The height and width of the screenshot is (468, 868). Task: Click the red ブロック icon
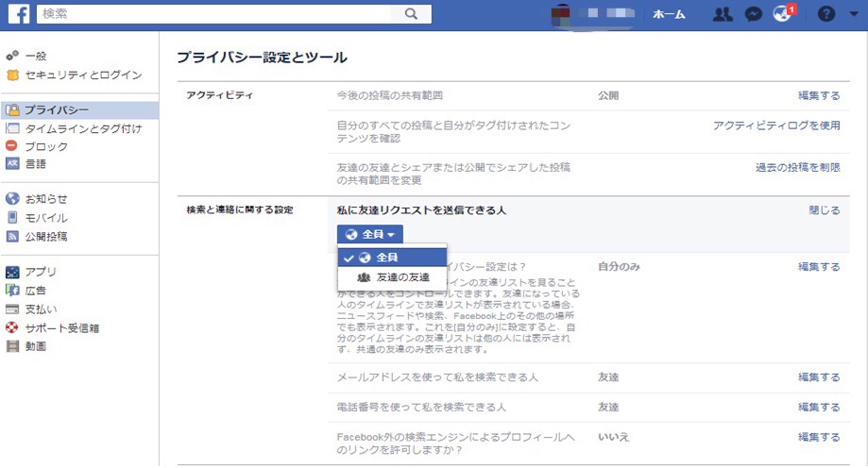click(x=11, y=146)
